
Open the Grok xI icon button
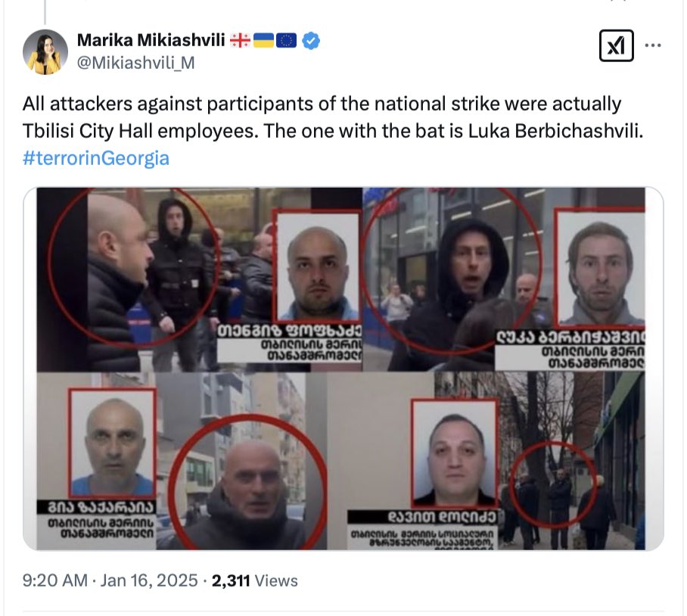(x=616, y=45)
